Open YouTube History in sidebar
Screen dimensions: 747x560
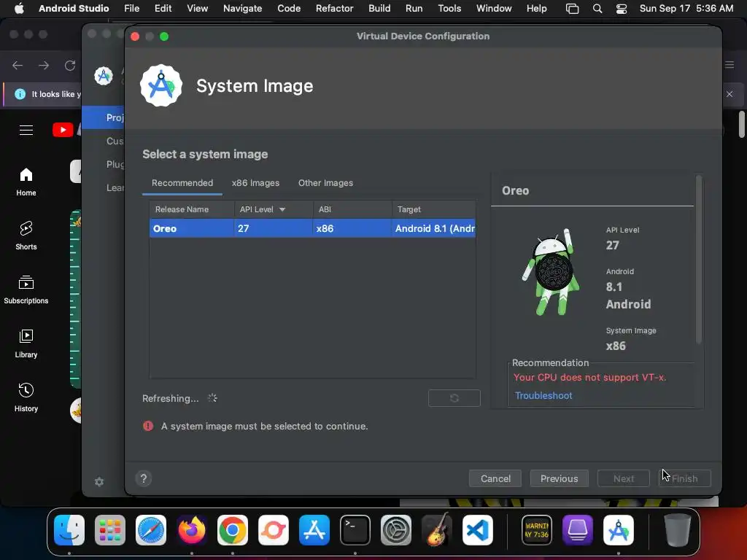pos(26,397)
